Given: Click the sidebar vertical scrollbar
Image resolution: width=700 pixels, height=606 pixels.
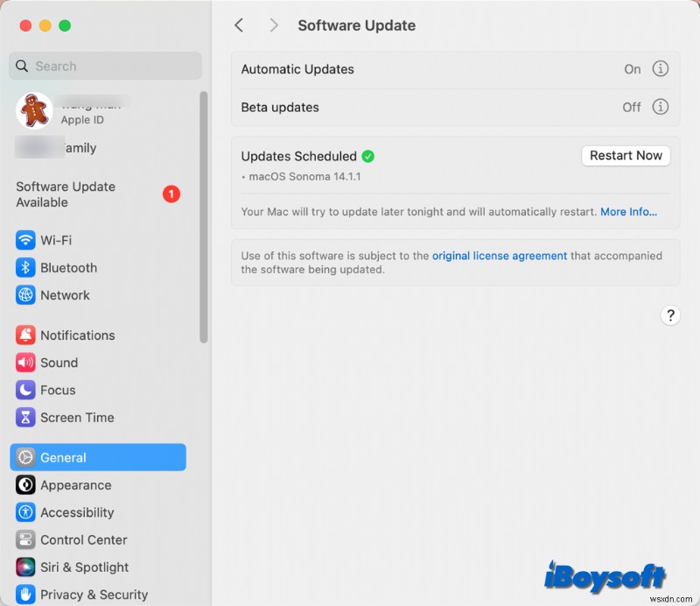Looking at the screenshot, I should tap(204, 217).
